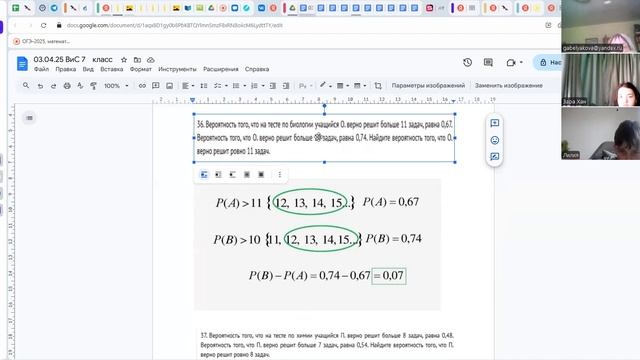
Task: Open the ОГЭ-2025 bookmark
Action: coord(42,41)
